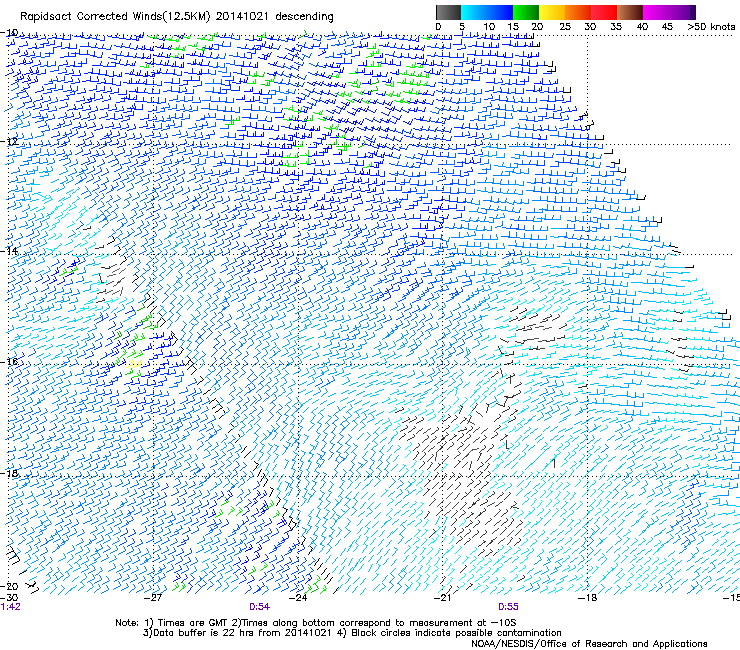Click the '>50 knots' legend label
740x650 pixels.
(711, 27)
